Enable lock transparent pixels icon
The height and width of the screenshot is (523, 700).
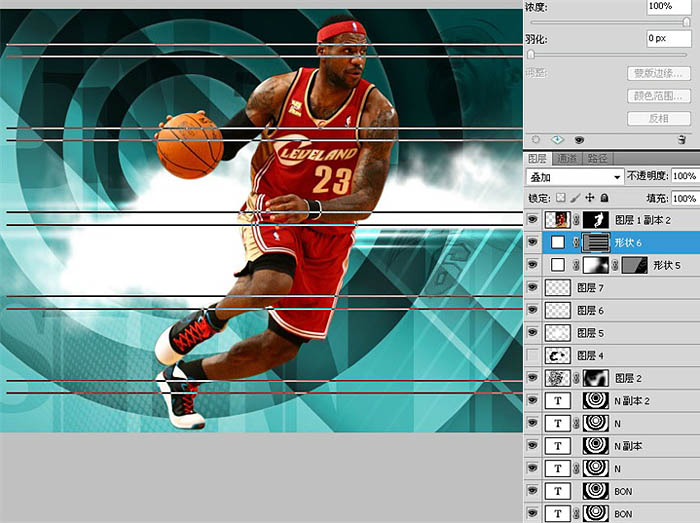[561, 198]
